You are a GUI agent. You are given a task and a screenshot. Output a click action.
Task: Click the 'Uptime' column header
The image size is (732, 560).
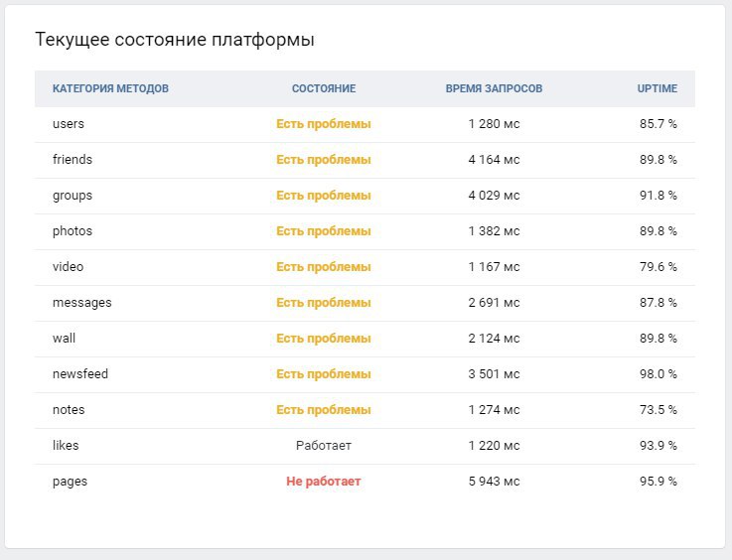click(x=657, y=88)
